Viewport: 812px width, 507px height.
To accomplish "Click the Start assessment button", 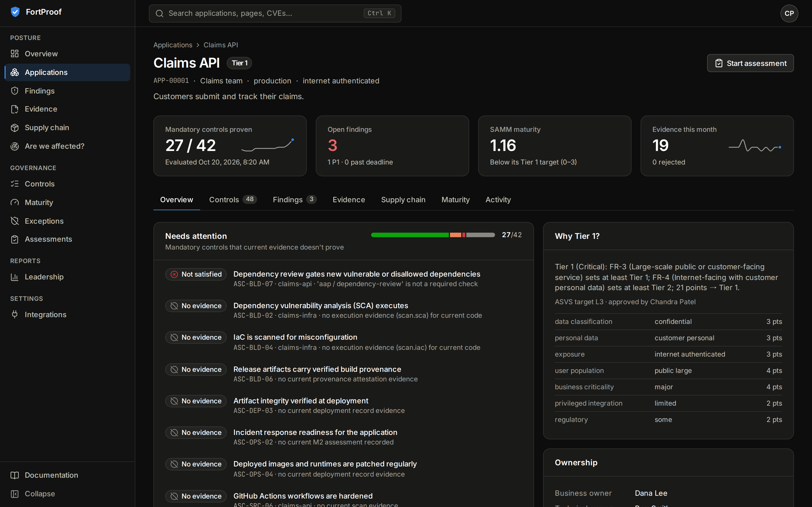I will click(x=750, y=63).
